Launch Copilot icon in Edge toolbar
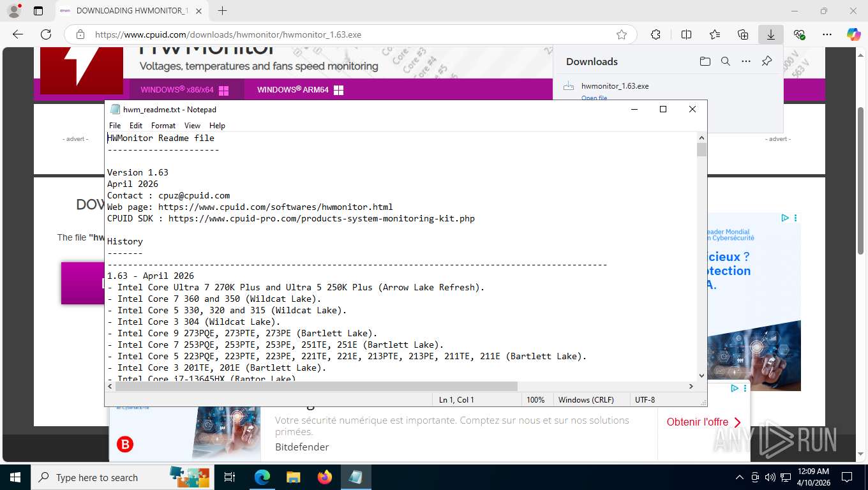The width and height of the screenshot is (868, 490). coord(854,34)
